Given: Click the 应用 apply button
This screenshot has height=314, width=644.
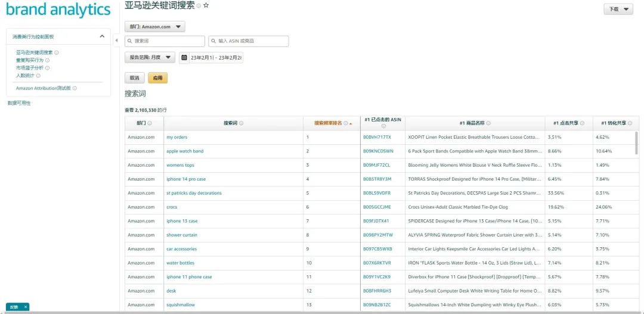Looking at the screenshot, I should coord(157,78).
